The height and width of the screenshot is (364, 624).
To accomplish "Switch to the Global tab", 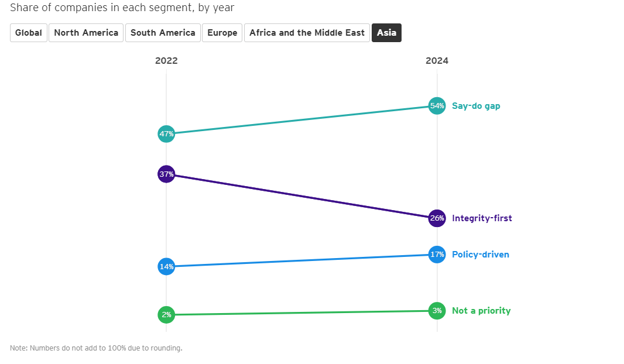I will click(x=28, y=33).
